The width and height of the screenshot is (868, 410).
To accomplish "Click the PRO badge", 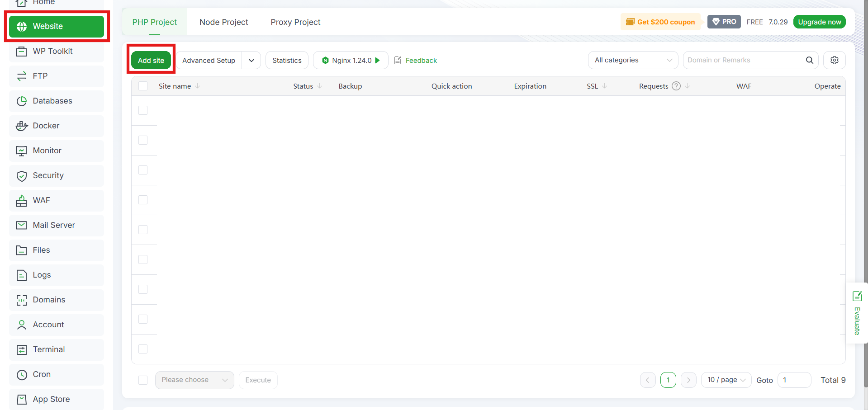I will click(724, 22).
